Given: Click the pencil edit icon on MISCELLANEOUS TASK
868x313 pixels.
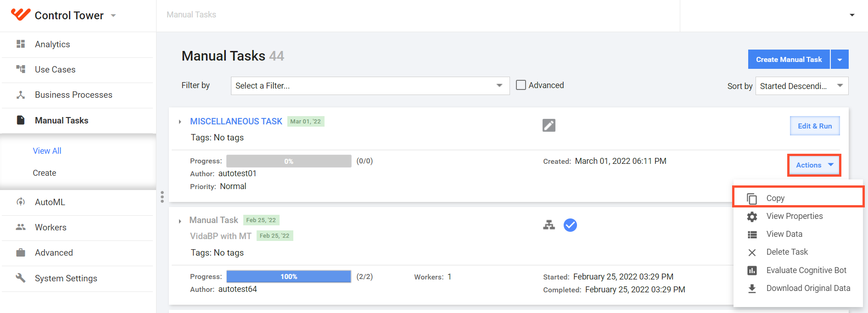Looking at the screenshot, I should coord(549,125).
